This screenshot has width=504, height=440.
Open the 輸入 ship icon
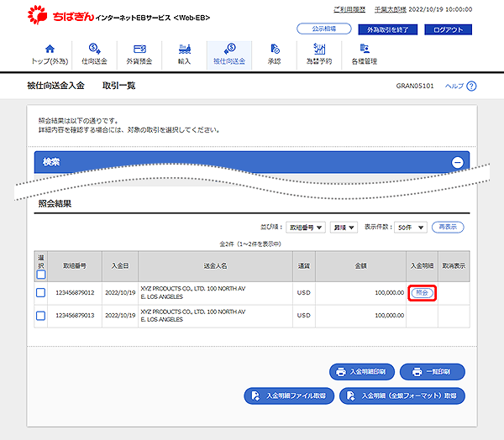185,49
